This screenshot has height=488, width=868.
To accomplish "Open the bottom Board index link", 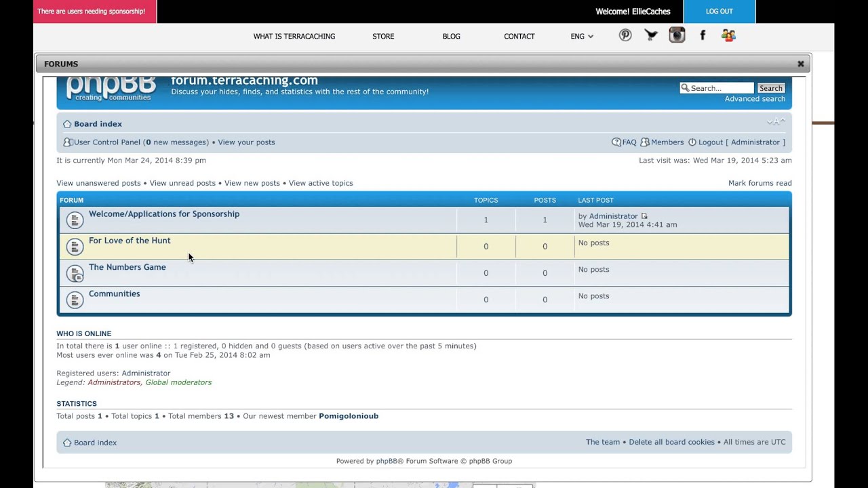I will [x=96, y=443].
